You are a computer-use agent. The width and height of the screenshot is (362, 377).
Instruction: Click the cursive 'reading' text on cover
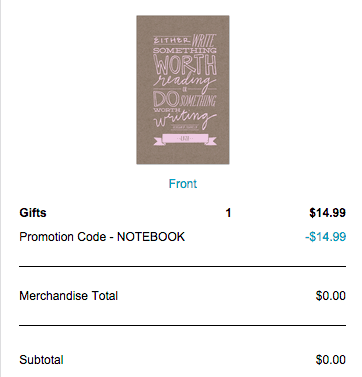[184, 81]
